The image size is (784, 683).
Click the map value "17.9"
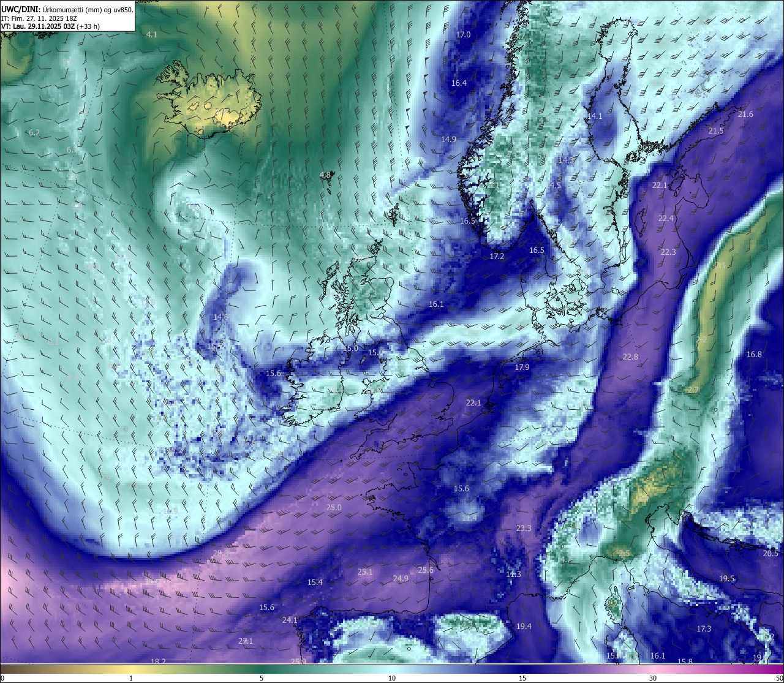(x=522, y=368)
